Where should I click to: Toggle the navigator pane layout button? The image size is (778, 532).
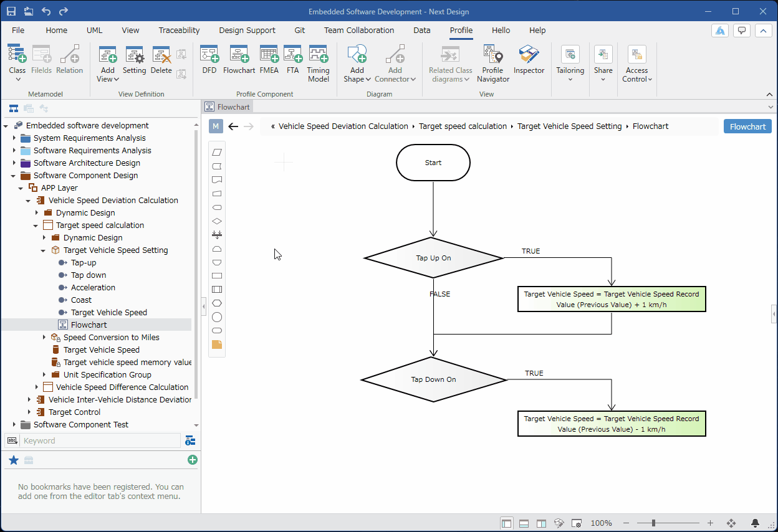(506, 523)
